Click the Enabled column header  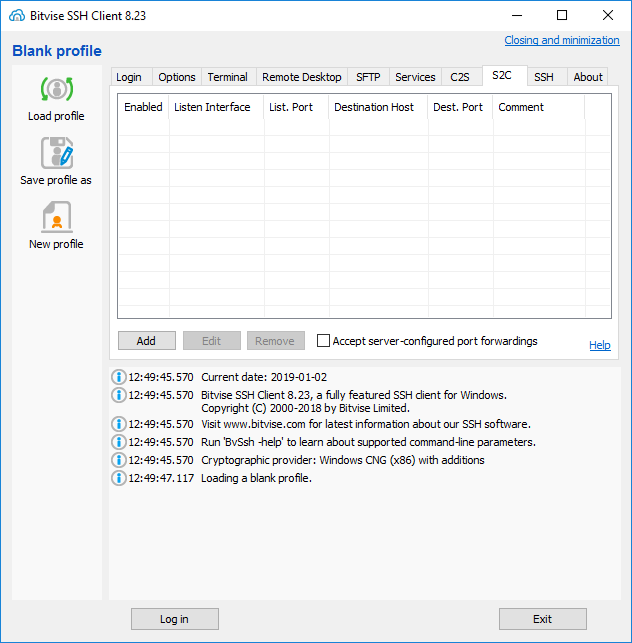point(143,107)
